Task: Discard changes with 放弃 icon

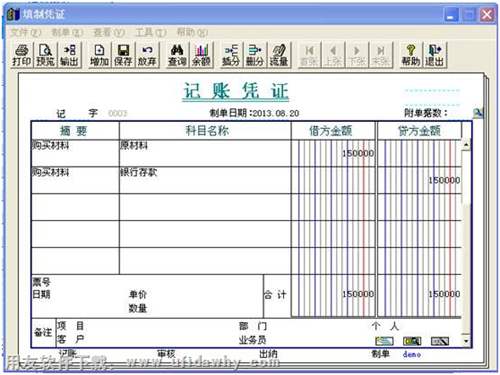Action: point(147,55)
